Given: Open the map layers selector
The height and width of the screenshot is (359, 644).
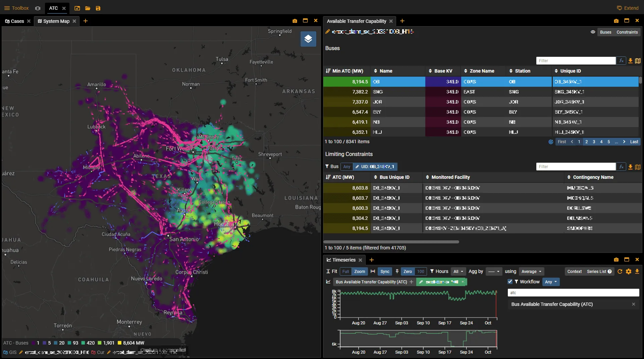Looking at the screenshot, I should click(x=308, y=39).
